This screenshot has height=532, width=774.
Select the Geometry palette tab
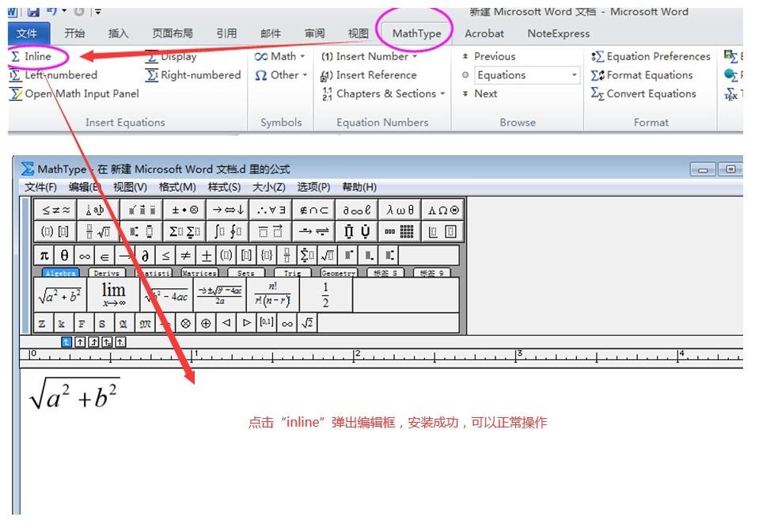point(338,272)
